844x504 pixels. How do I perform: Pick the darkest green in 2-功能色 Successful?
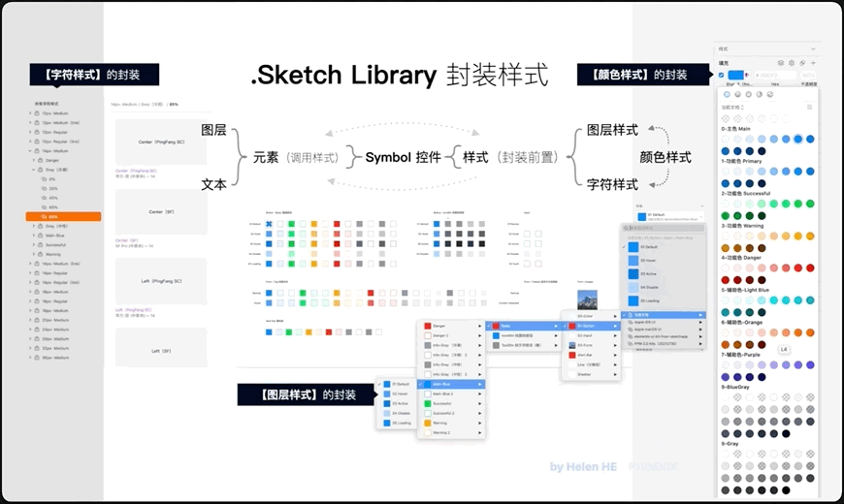[762, 216]
